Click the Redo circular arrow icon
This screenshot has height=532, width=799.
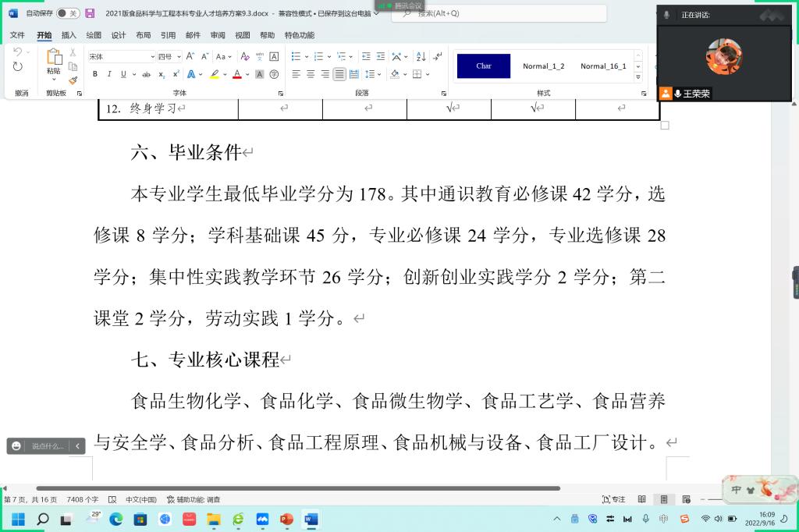point(17,66)
